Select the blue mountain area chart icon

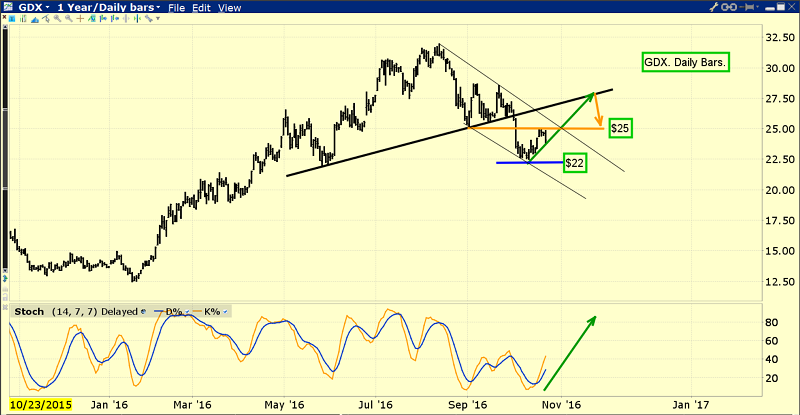pyautogui.click(x=35, y=19)
